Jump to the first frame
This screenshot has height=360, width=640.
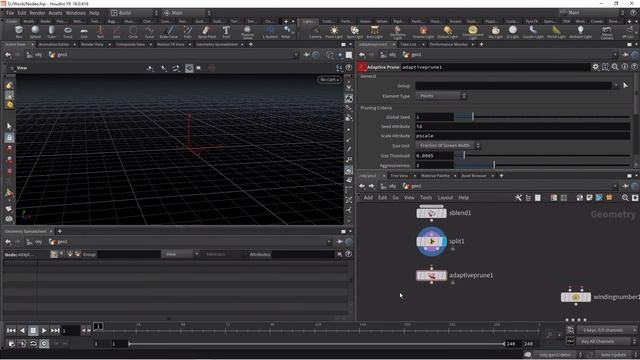click(x=11, y=331)
